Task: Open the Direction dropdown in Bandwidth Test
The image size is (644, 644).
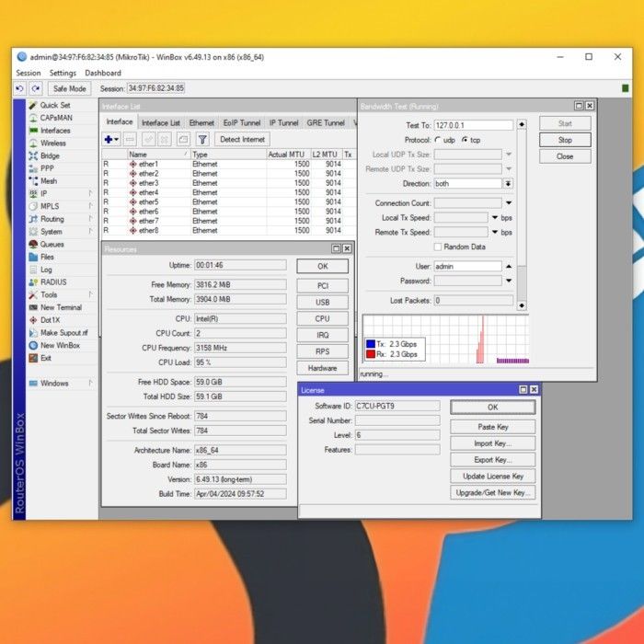Action: click(508, 184)
